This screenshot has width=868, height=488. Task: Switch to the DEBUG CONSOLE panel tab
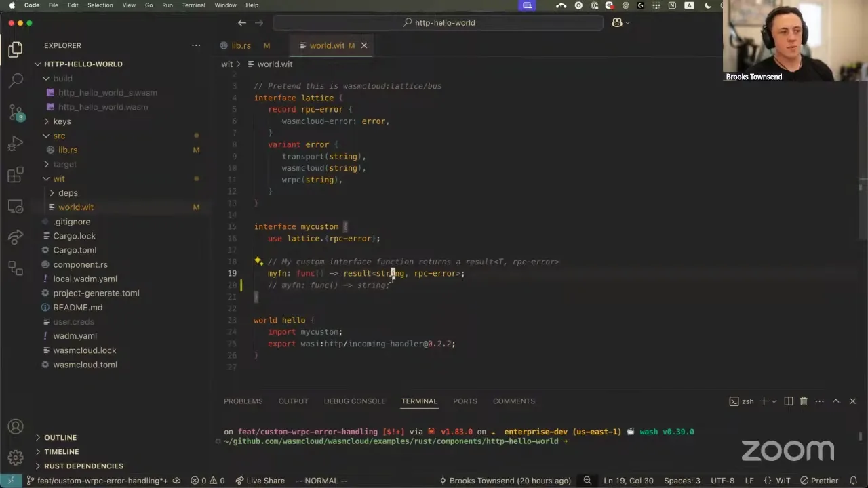pos(355,401)
